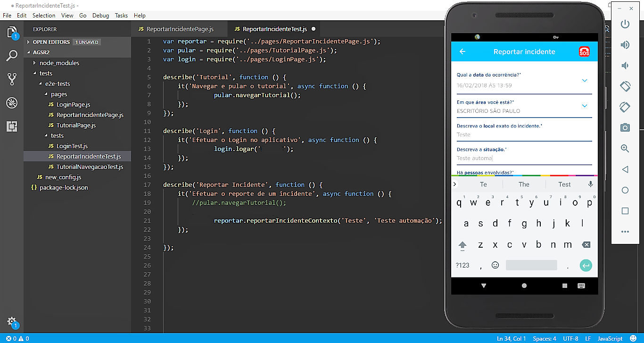
Task: Open TutorialNavegacaoTest.js in explorer
Action: pyautogui.click(x=90, y=167)
